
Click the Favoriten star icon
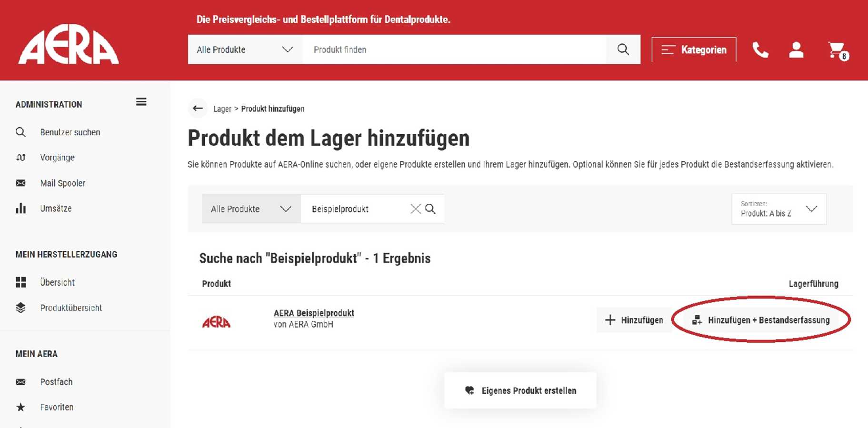pyautogui.click(x=20, y=407)
